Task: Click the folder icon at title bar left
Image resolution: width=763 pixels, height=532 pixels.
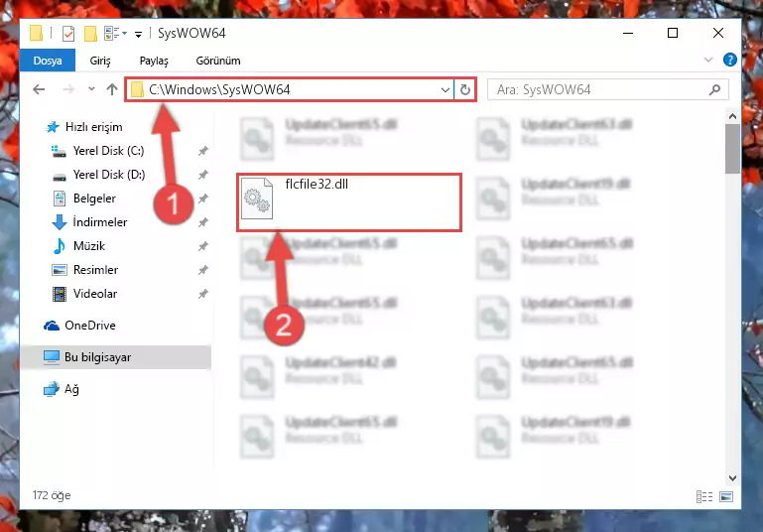Action: pos(36,33)
